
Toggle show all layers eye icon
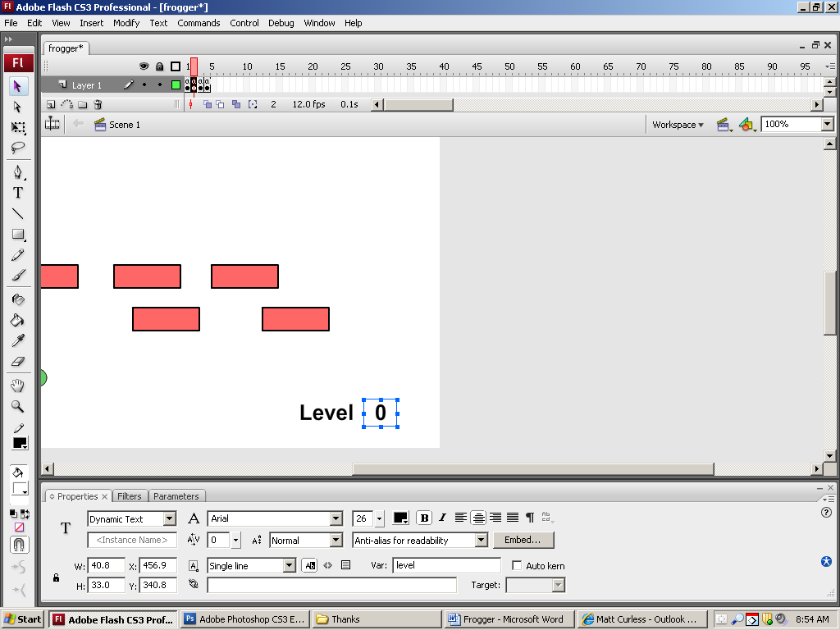point(144,66)
